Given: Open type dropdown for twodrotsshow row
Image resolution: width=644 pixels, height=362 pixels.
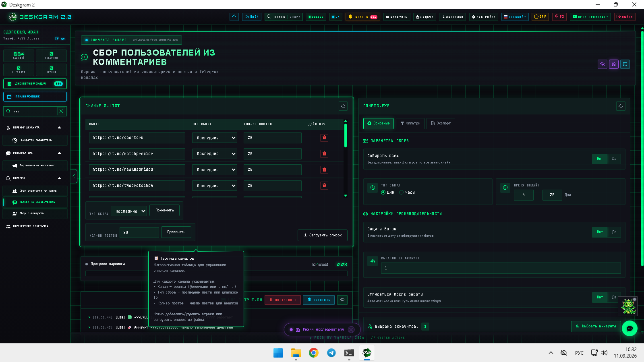Looking at the screenshot, I should coord(215,186).
